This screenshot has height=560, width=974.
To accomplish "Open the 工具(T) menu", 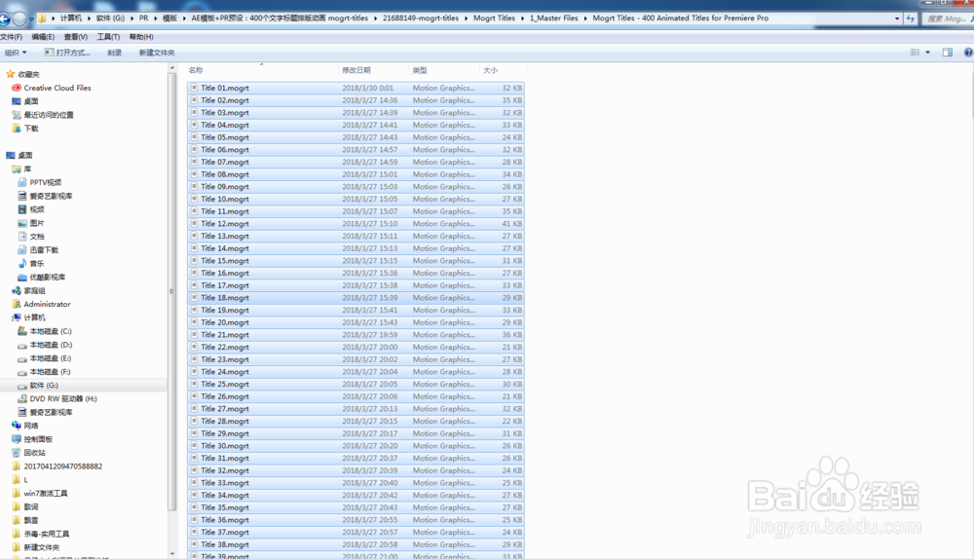I will (108, 37).
